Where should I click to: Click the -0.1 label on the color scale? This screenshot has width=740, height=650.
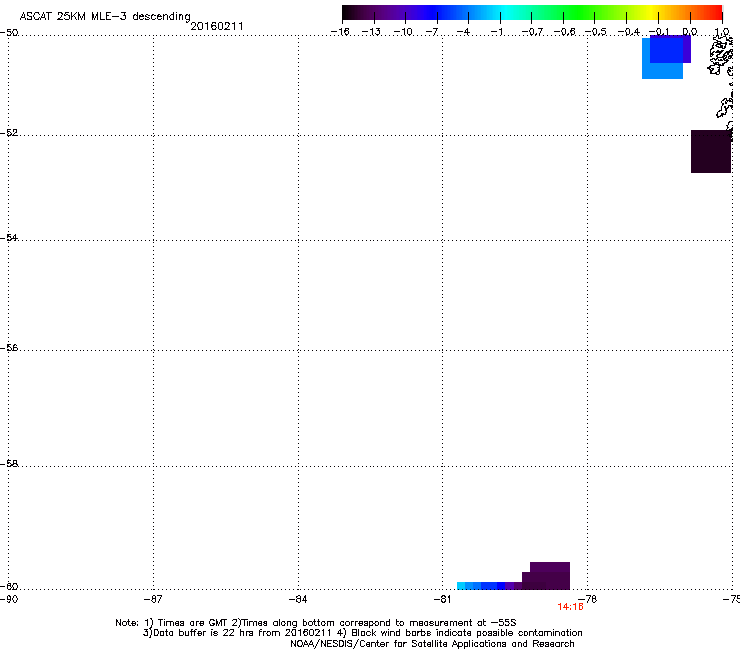[x=659, y=32]
